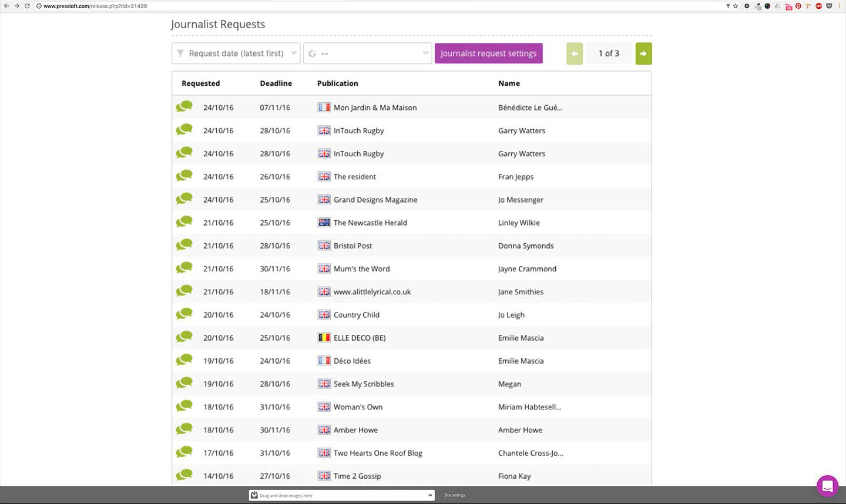Bookmark this page with the star icon
The image size is (846, 504).
(x=735, y=6)
